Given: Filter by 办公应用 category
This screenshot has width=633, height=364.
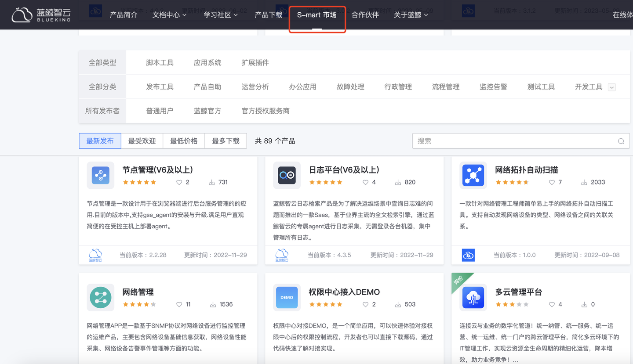Looking at the screenshot, I should click(303, 87).
